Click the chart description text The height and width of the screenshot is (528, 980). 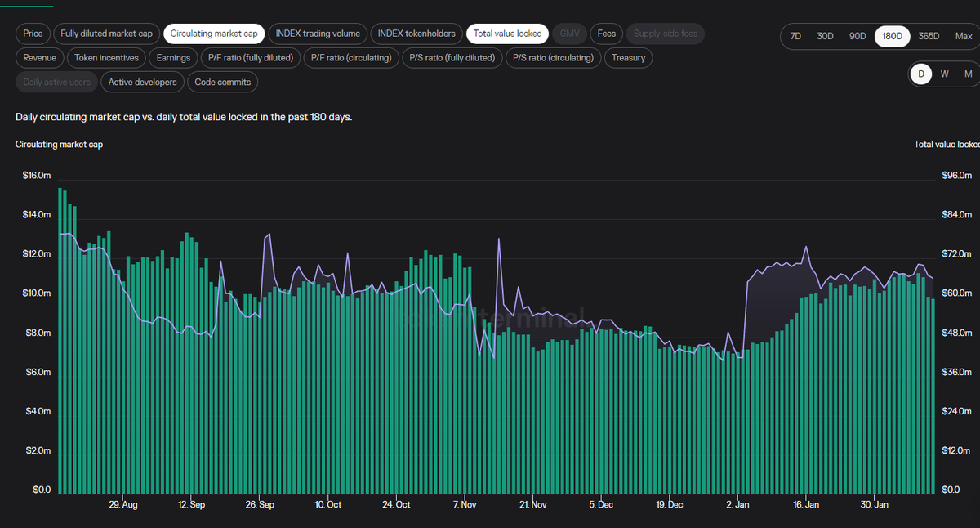click(184, 117)
